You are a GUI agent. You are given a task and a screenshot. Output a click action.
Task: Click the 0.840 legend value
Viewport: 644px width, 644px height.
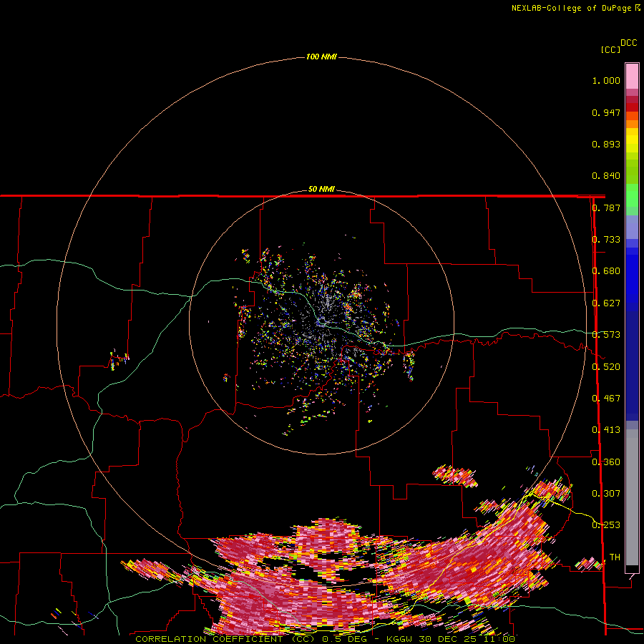coord(606,176)
